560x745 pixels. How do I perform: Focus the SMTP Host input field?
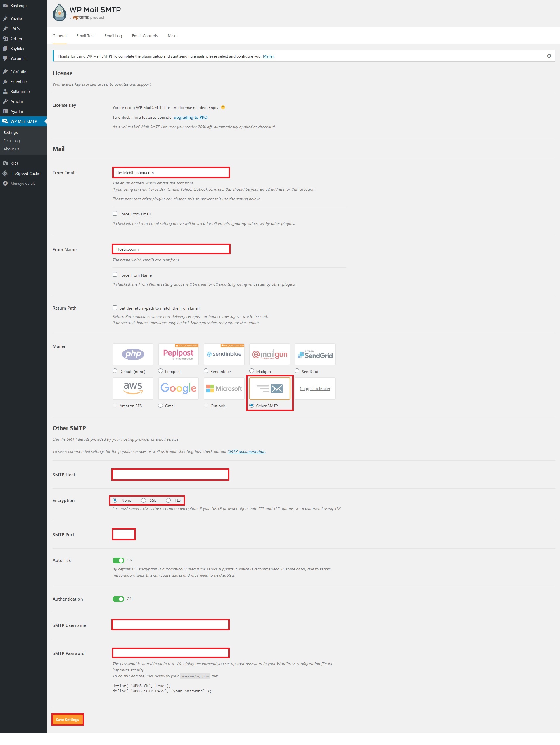(x=170, y=475)
